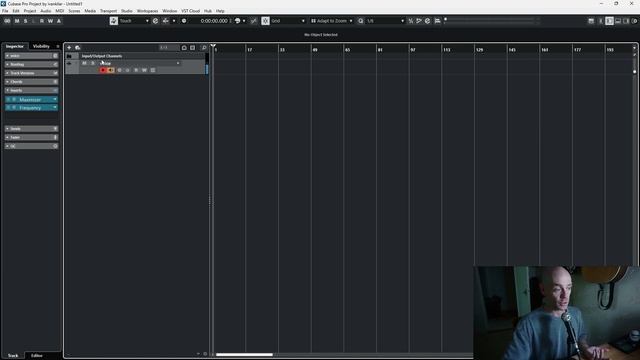Open the Maximizer insert plugin slot

coord(31,100)
